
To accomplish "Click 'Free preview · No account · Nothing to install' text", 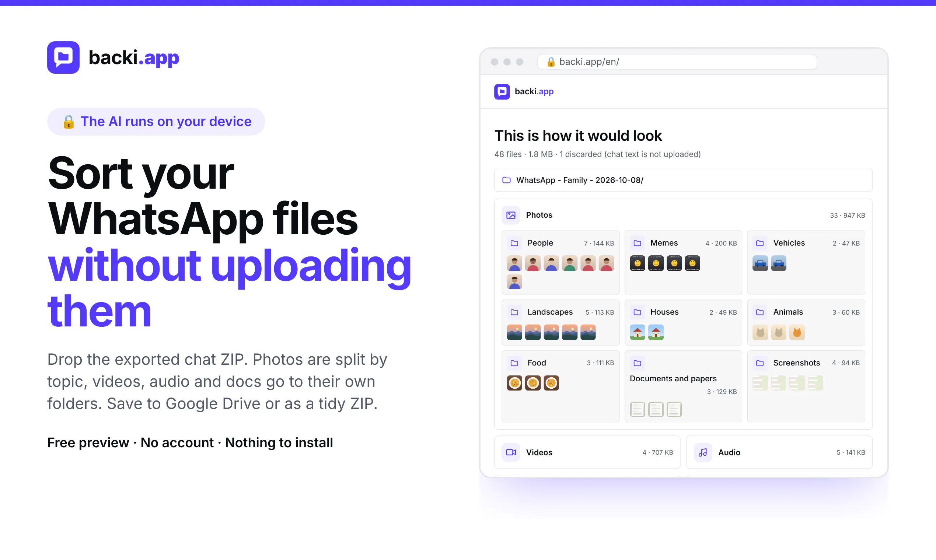I will pos(190,442).
